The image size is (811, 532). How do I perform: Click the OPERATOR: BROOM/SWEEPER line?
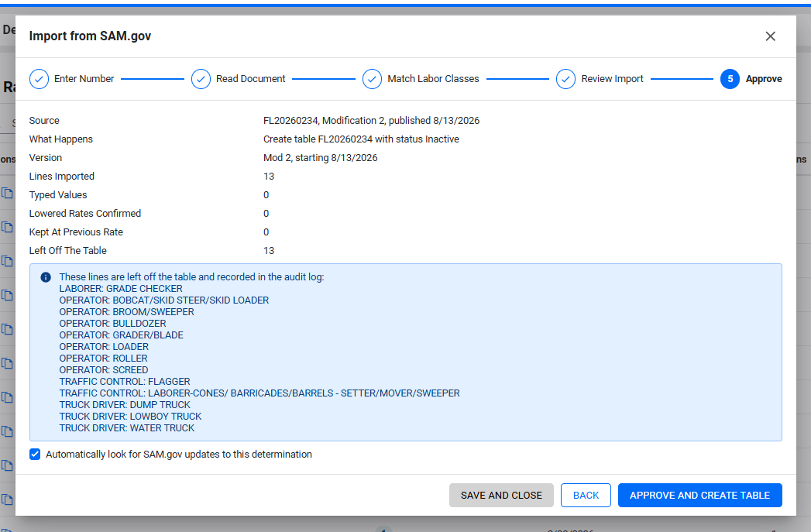point(127,312)
